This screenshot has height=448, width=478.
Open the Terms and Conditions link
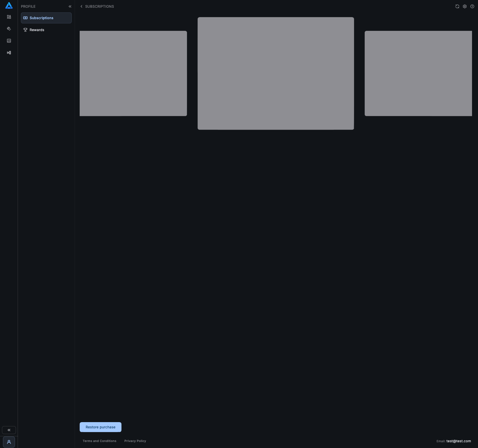pyautogui.click(x=99, y=441)
